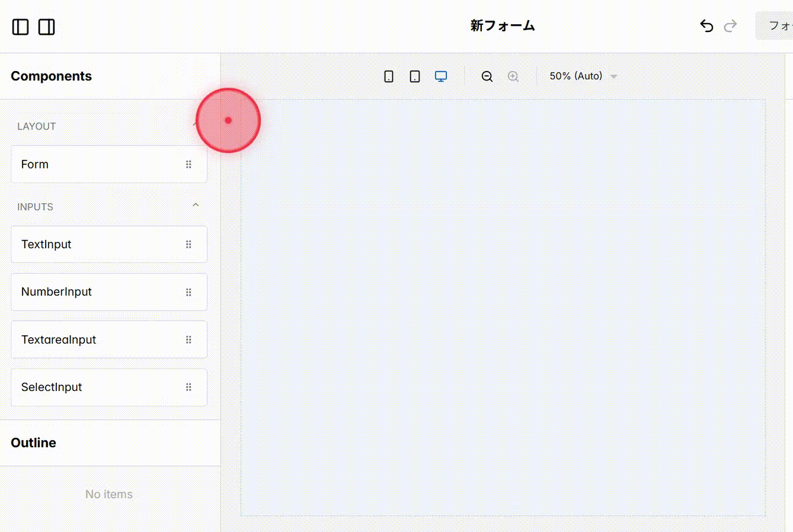Select the Outline panel header
Image resolution: width=793 pixels, height=532 pixels.
(34, 442)
